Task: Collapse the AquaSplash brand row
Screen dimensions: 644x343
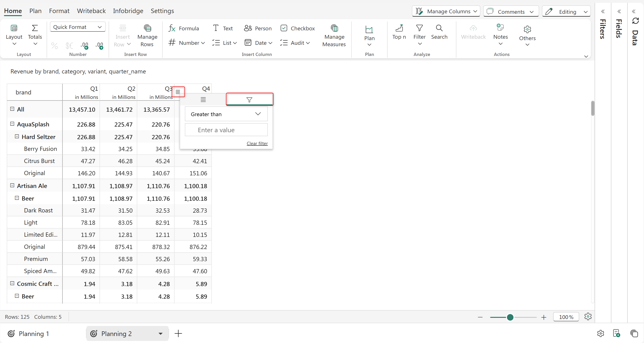Action: coord(12,124)
